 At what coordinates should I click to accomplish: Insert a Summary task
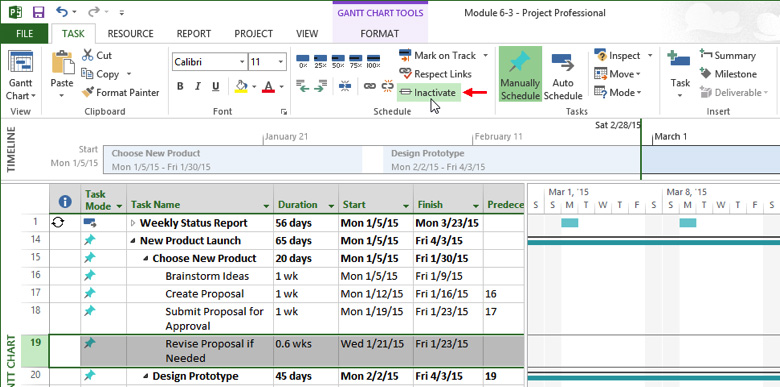(x=728, y=55)
